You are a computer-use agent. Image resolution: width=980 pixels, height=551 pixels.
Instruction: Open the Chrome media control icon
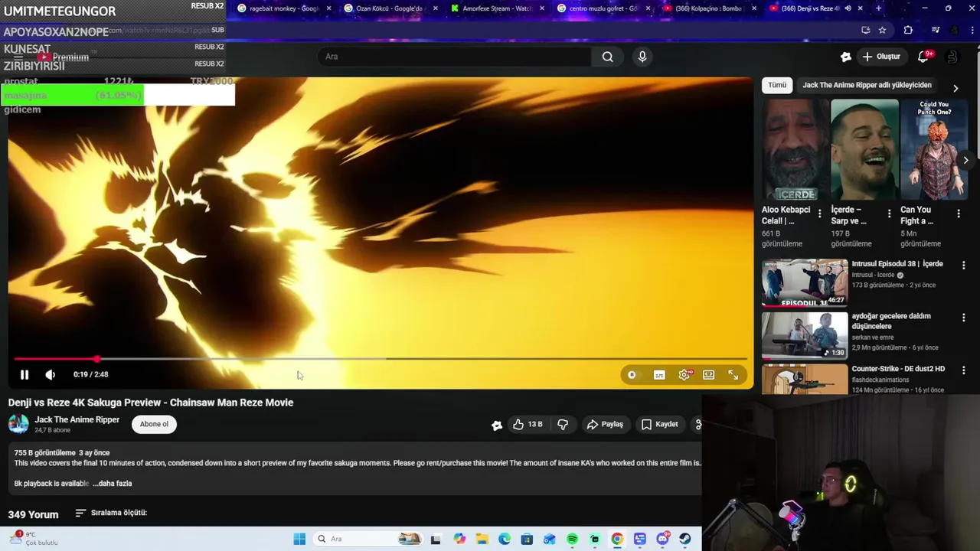(936, 30)
